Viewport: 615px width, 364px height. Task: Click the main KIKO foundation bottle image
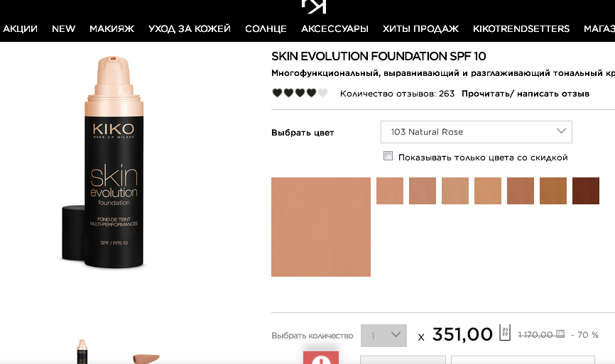pos(104,162)
